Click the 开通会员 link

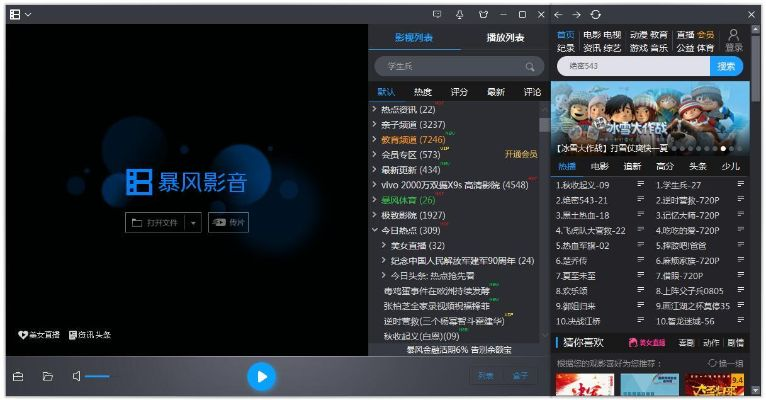pyautogui.click(x=521, y=155)
